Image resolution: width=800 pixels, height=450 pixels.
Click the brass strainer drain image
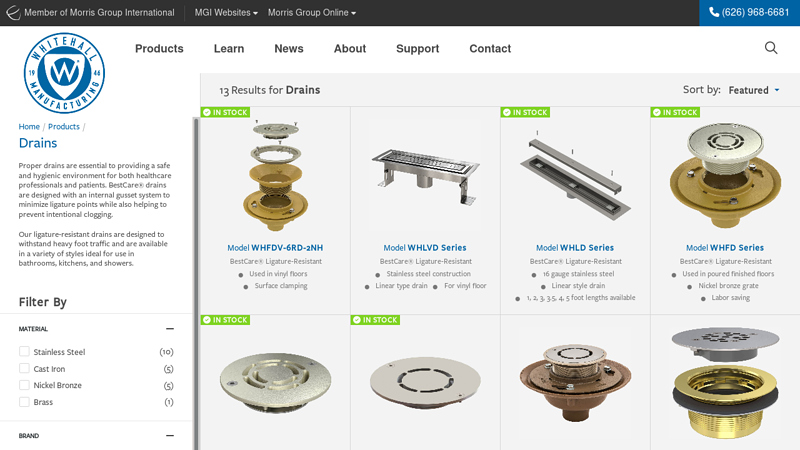tap(726, 383)
